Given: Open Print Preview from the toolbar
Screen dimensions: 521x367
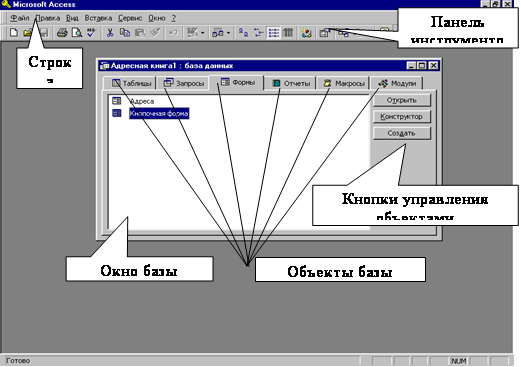Looking at the screenshot, I should tap(77, 33).
